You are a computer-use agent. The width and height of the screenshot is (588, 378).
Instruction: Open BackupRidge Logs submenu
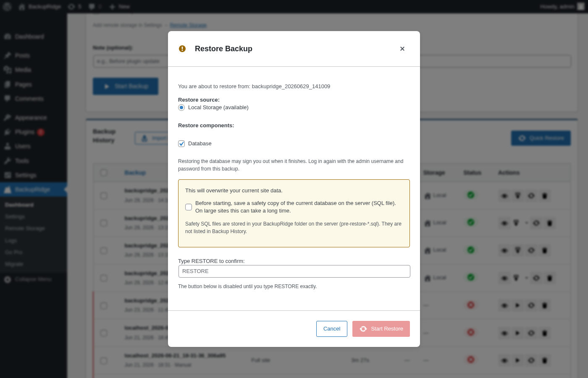coord(11,241)
